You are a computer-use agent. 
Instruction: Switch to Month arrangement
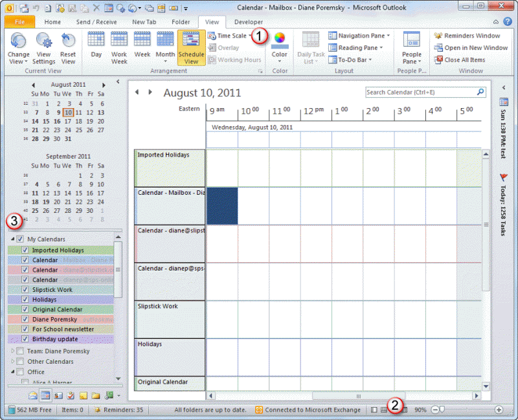[165, 47]
